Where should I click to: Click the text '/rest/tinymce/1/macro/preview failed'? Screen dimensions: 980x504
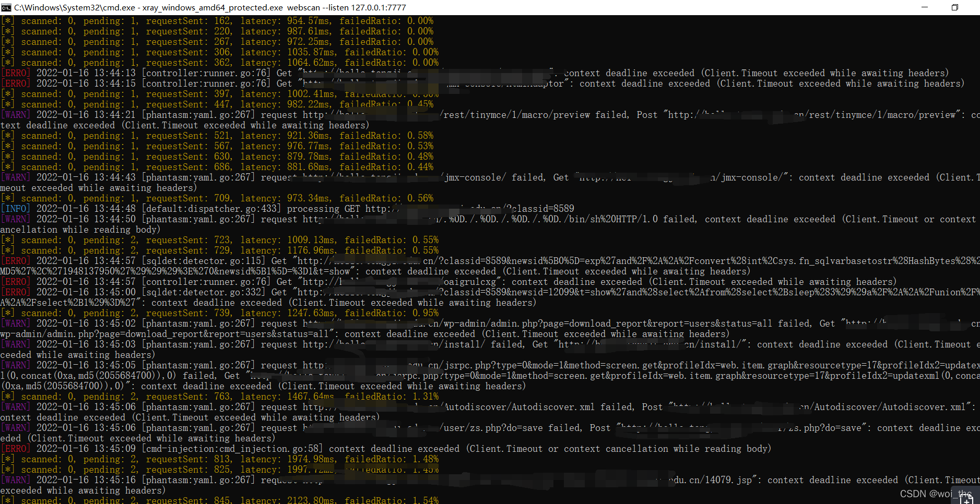pyautogui.click(x=534, y=115)
